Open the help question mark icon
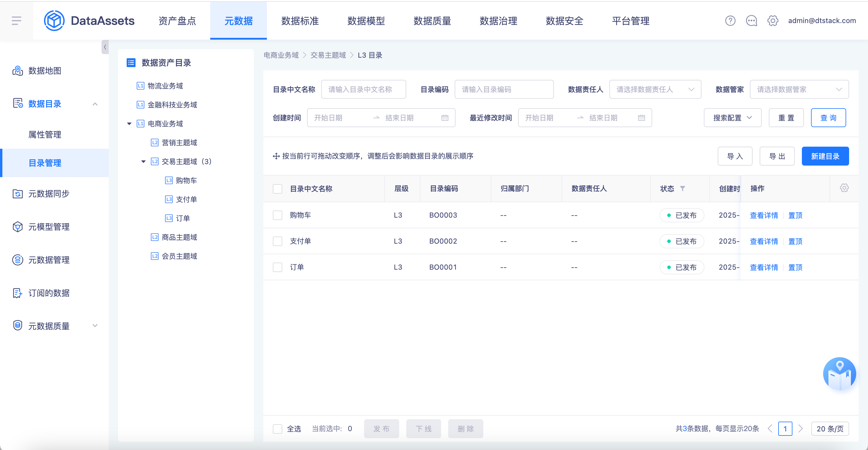868x450 pixels. click(730, 21)
